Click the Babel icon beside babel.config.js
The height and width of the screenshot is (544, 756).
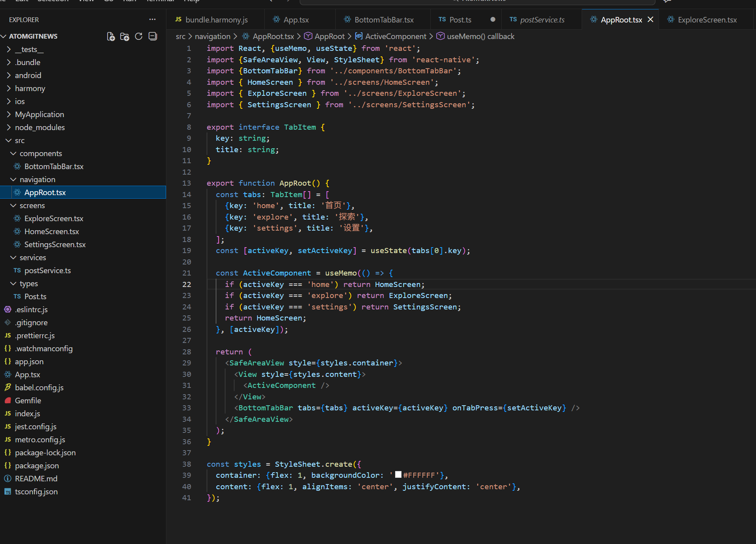point(7,388)
